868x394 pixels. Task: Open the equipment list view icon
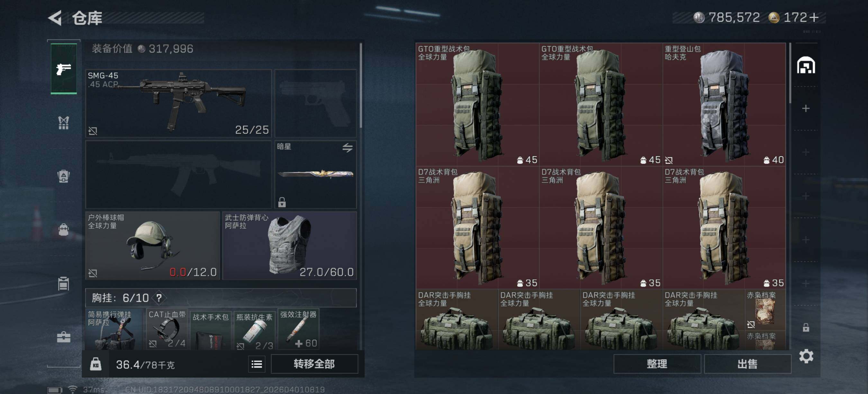coord(257,364)
